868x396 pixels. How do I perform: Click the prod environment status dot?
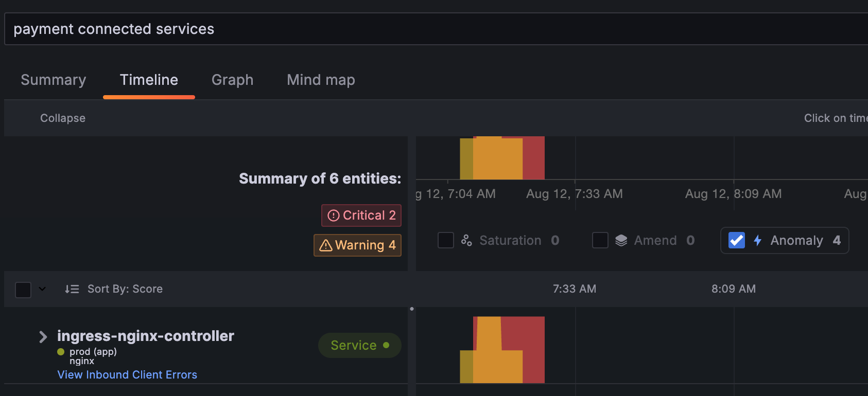click(61, 352)
